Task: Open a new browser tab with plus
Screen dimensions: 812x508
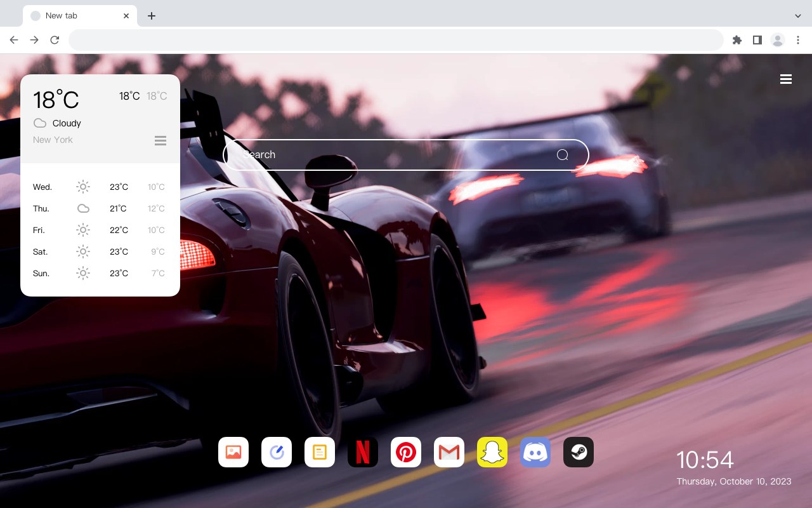Action: [151, 16]
